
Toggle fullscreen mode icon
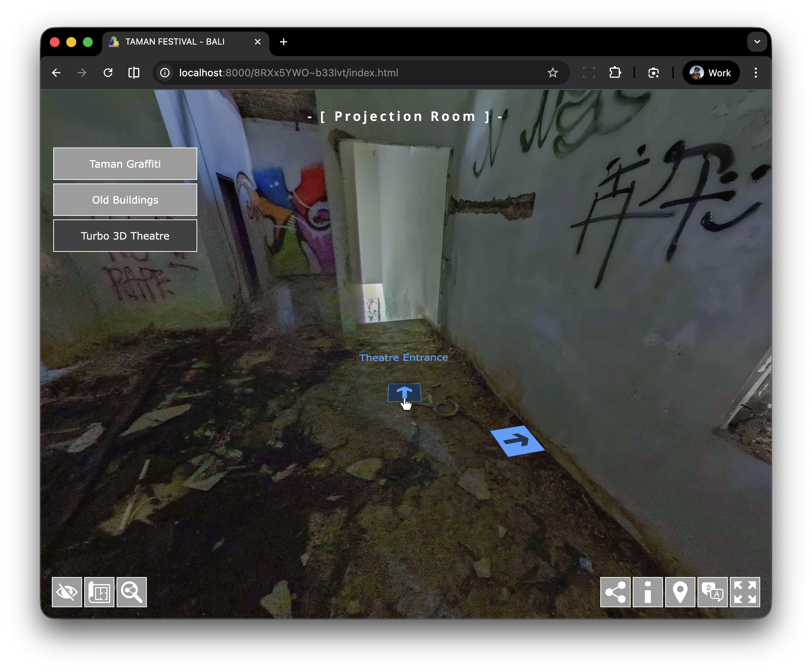tap(745, 592)
